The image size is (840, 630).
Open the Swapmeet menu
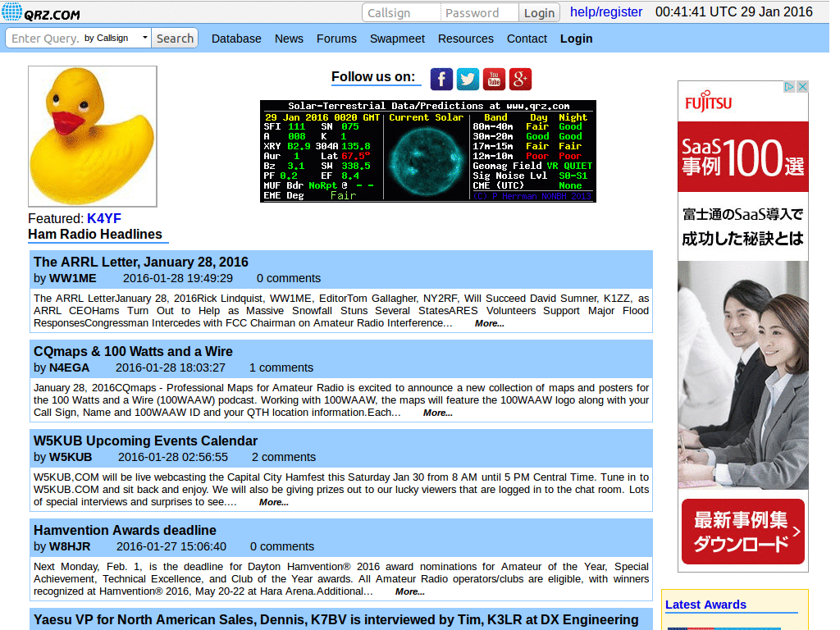(x=397, y=39)
